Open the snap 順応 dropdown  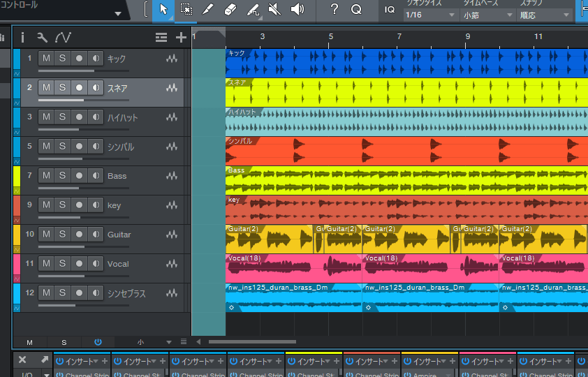pos(545,15)
